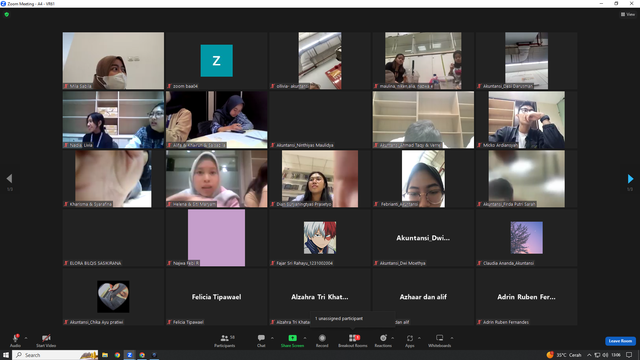Viewport: 640px width, 360px height.
Task: Open the notification center icon
Action: pos(629,355)
